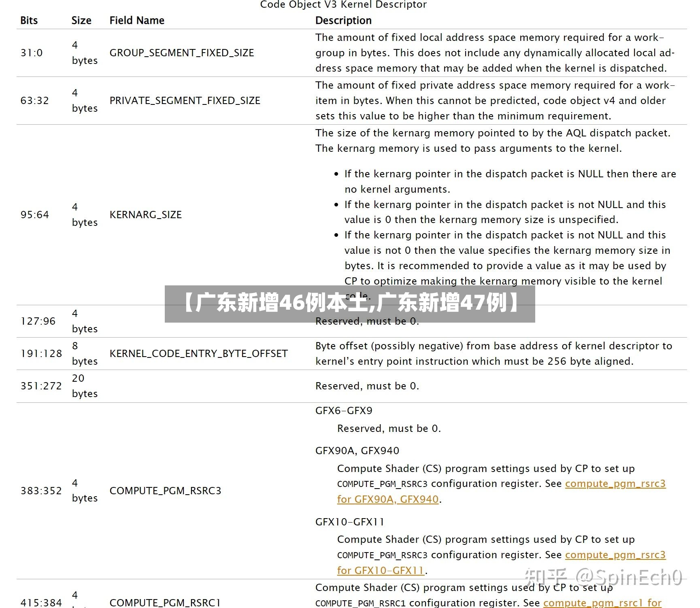Click the bits value 191:128
Viewport: 700px width, 608px height.
tap(41, 354)
